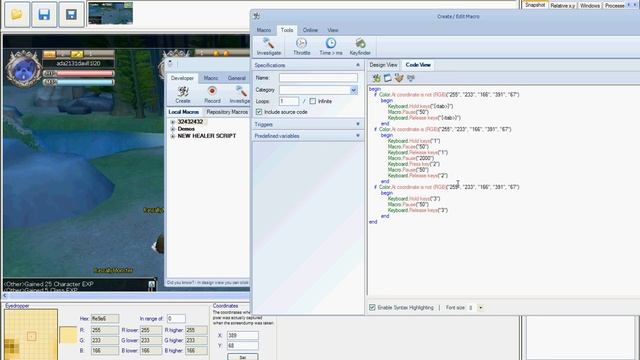The width and height of the screenshot is (640, 360).
Task: Click the scroll arrow beside the game chat log
Action: pyautogui.click(x=151, y=285)
